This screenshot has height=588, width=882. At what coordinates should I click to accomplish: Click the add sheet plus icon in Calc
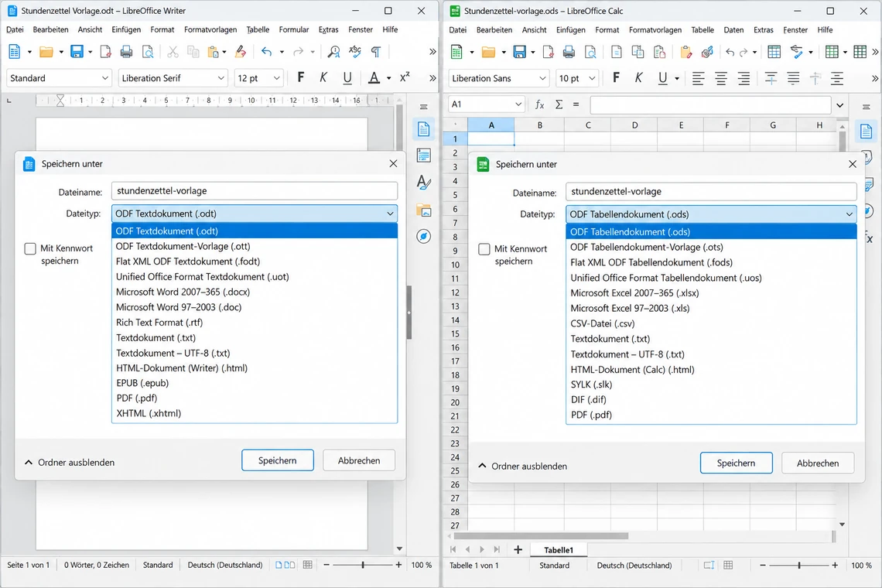[x=518, y=550]
